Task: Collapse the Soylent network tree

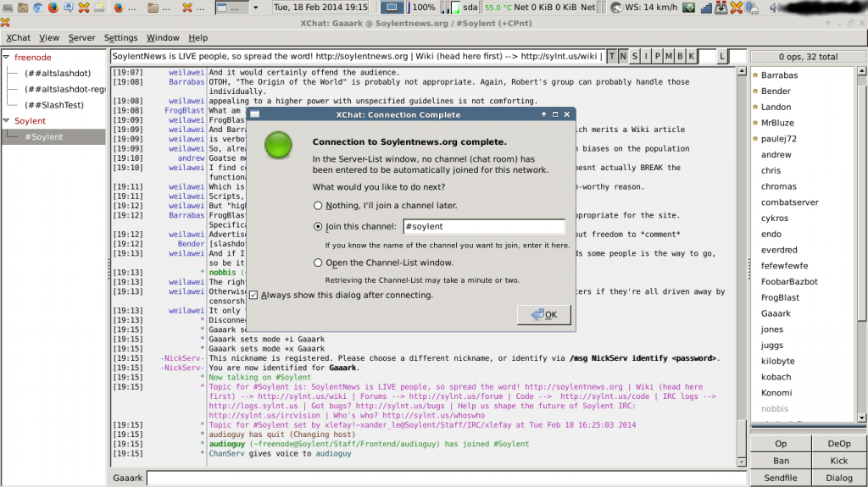Action: [x=7, y=121]
